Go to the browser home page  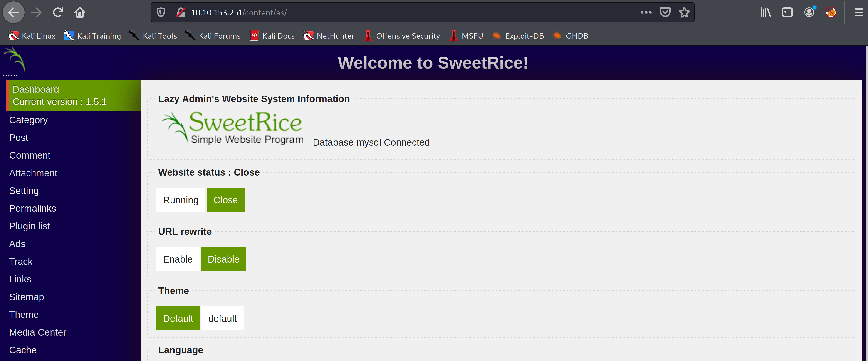(79, 12)
